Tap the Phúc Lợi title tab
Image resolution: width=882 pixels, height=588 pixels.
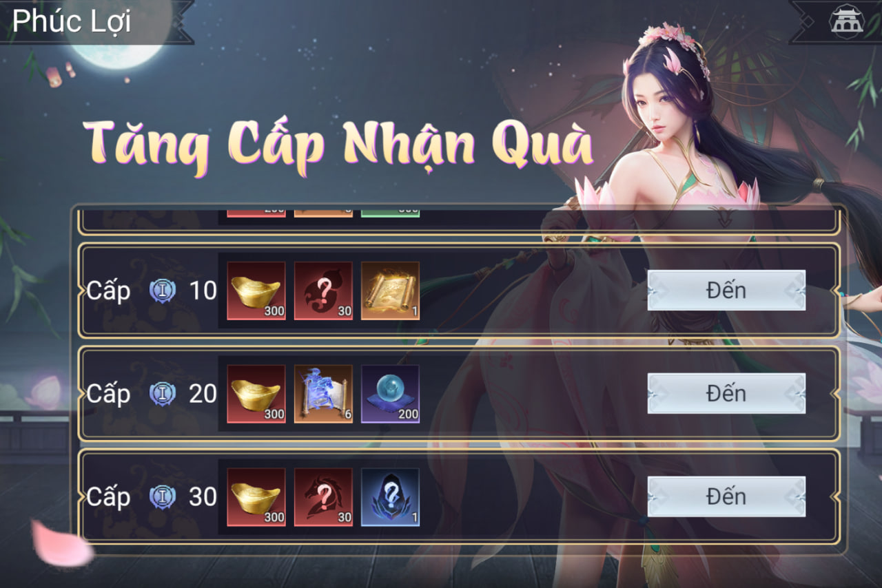coord(72,21)
